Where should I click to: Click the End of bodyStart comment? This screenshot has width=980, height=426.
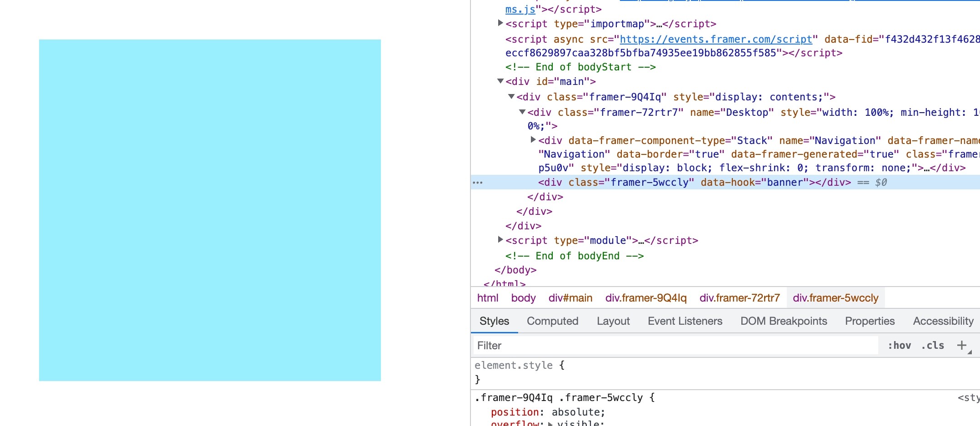[x=580, y=67]
